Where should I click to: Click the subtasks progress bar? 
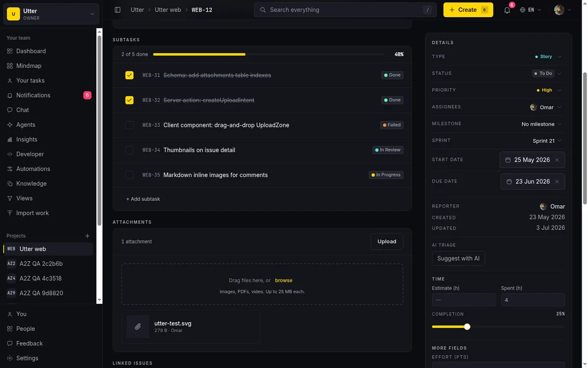(x=269, y=54)
